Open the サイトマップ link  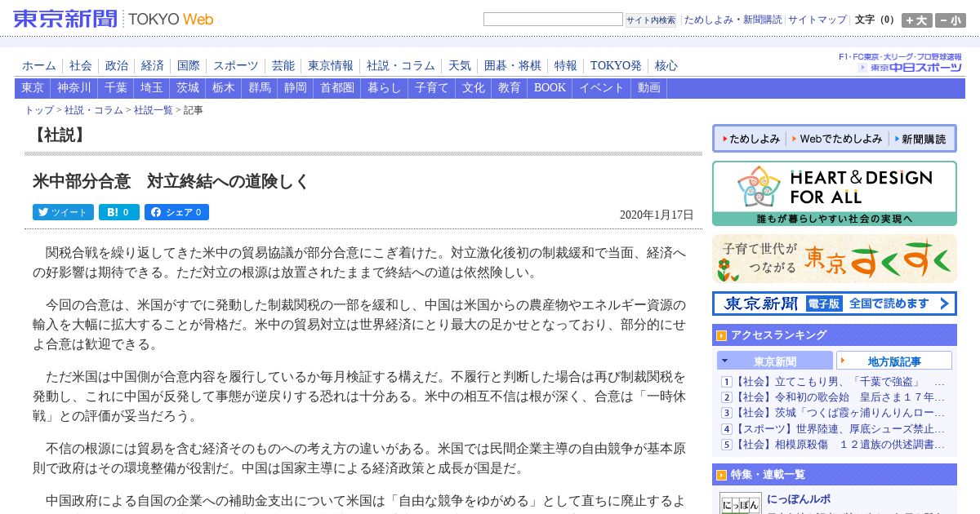coord(817,20)
